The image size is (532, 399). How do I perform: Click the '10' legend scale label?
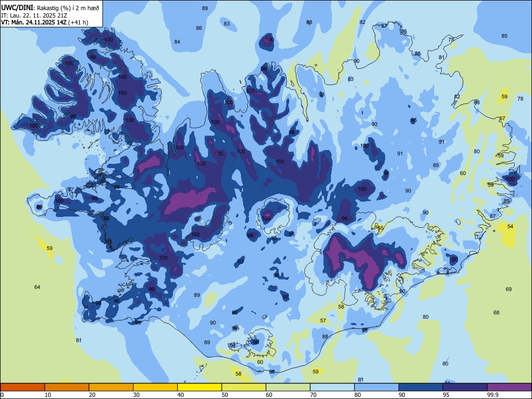(48, 395)
